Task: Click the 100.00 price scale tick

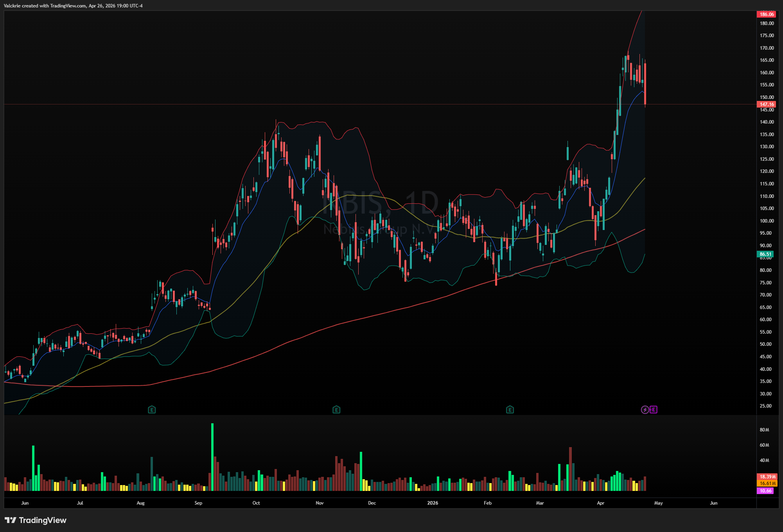Action: (767, 221)
